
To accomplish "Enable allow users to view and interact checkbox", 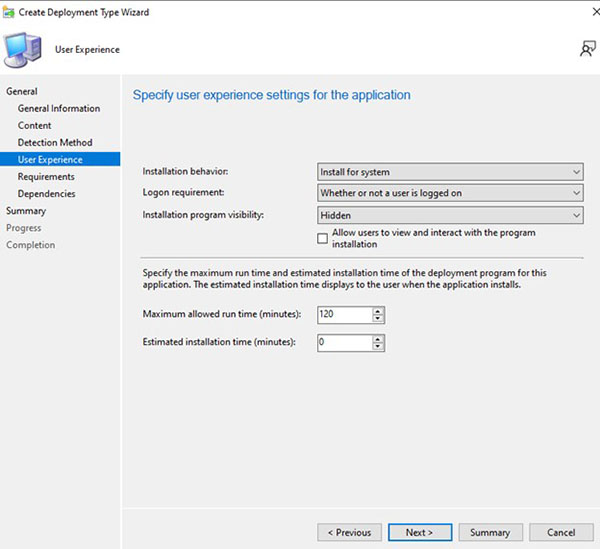I will pyautogui.click(x=322, y=238).
